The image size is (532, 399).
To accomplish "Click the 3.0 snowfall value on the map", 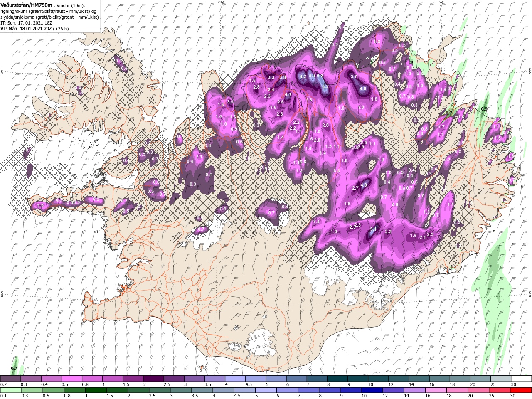I will pos(230,102).
